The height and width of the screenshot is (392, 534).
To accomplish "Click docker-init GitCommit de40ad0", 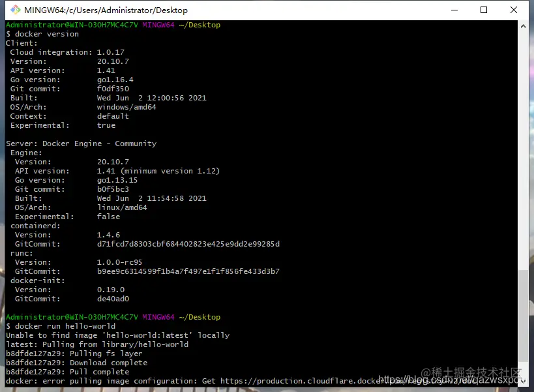I will tap(113, 299).
